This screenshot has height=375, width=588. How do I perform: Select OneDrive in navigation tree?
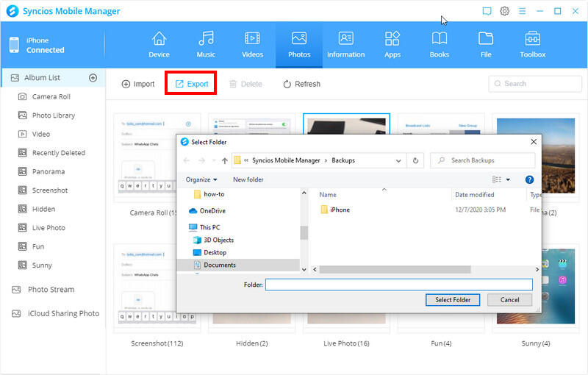coord(207,211)
